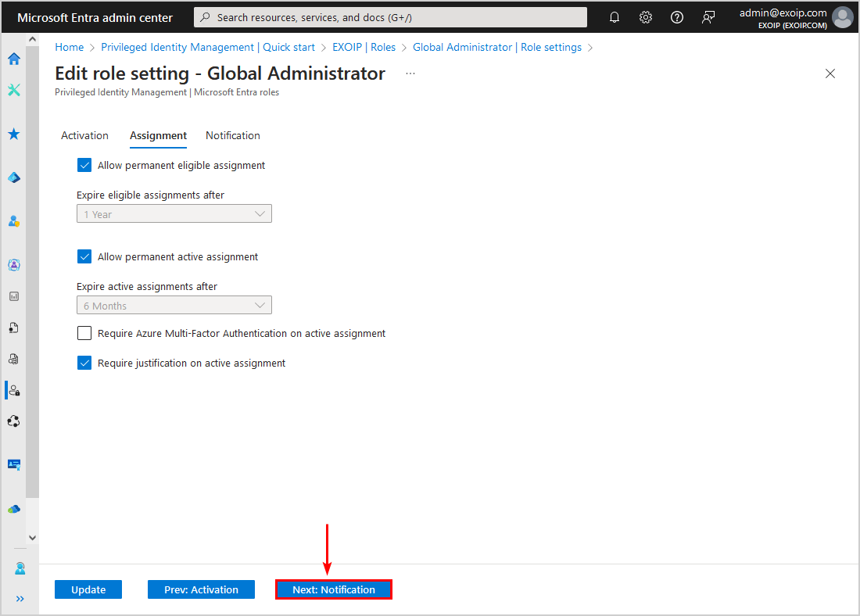Image resolution: width=860 pixels, height=616 pixels.
Task: Click Microsoft Entra admin center title
Action: 95,17
